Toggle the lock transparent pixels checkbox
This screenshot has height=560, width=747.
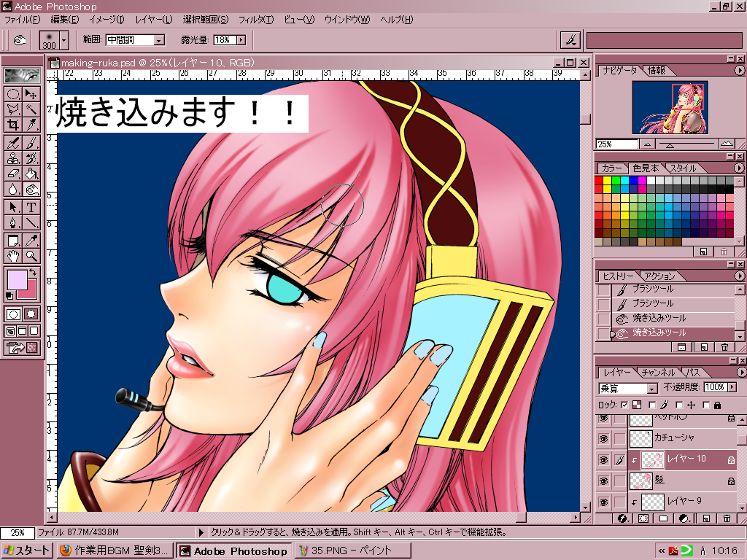(625, 405)
